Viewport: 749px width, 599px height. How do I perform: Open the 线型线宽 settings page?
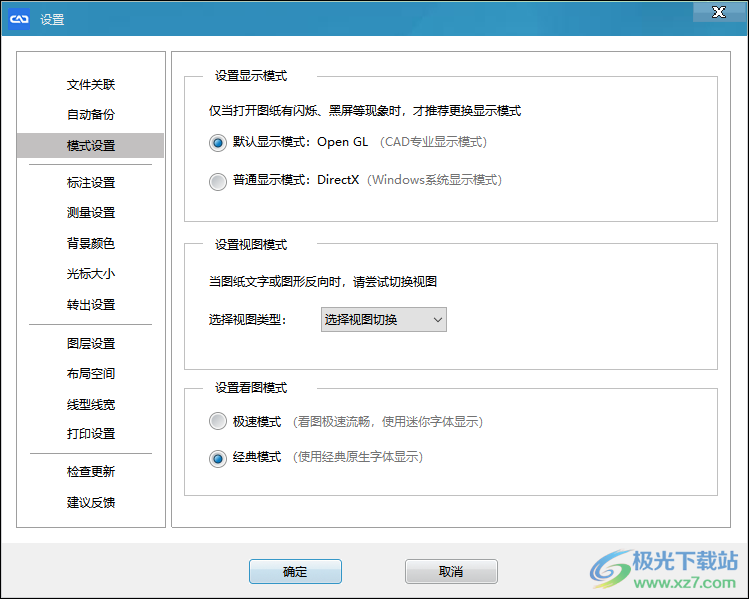[x=91, y=404]
